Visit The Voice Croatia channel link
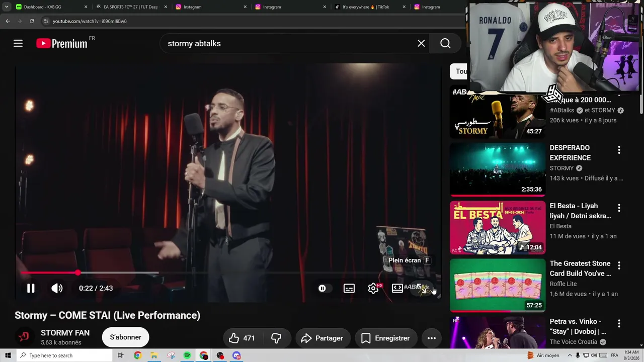 [573, 342]
